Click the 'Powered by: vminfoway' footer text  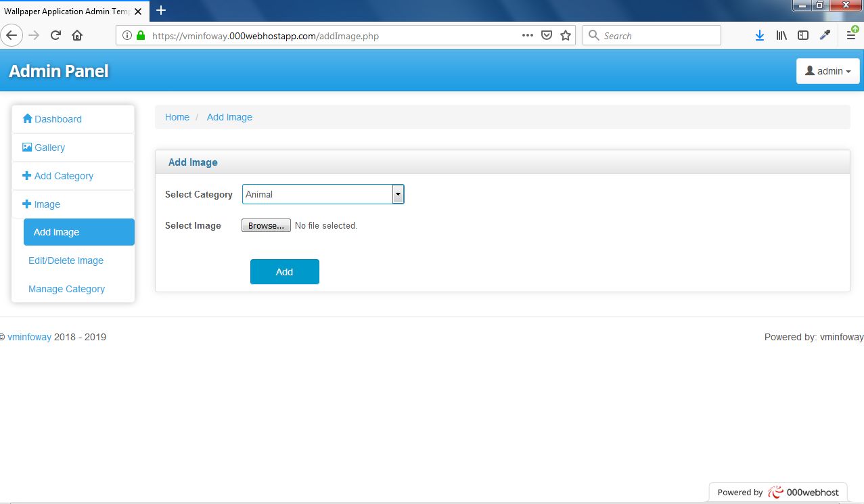point(814,337)
